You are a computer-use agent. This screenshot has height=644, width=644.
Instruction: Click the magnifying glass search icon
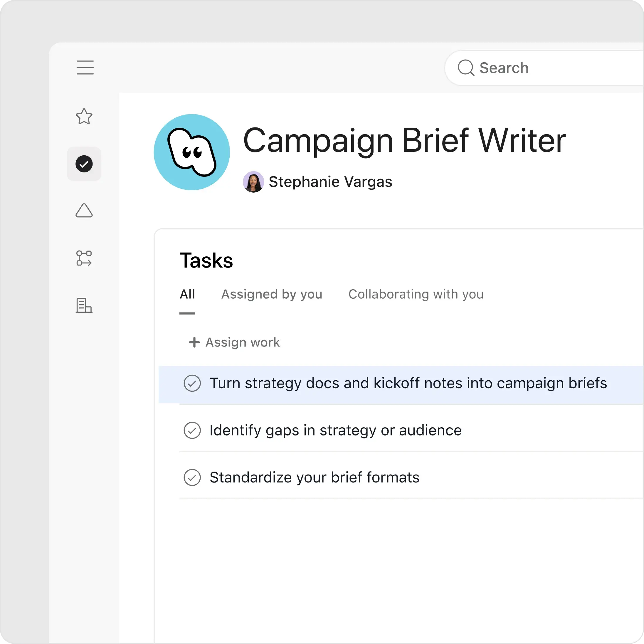coord(466,68)
